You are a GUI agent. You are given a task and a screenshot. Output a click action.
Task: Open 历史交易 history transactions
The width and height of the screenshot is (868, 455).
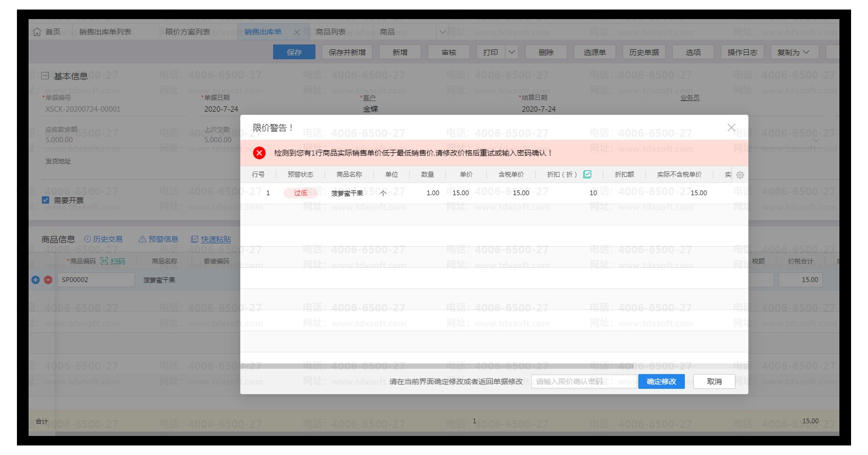103,239
